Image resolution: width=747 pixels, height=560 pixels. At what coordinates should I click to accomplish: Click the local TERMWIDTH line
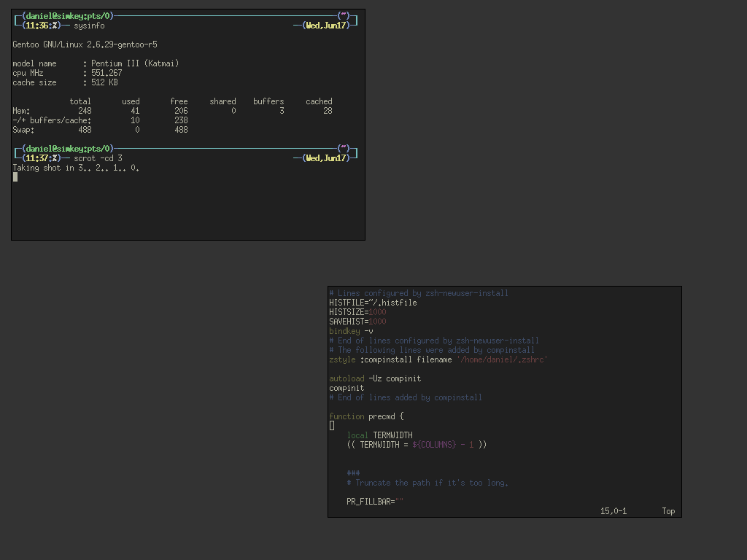tap(379, 435)
